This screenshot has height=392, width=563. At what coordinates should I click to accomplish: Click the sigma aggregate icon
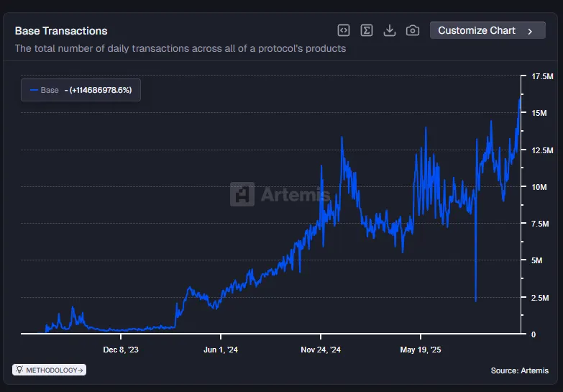click(x=367, y=30)
